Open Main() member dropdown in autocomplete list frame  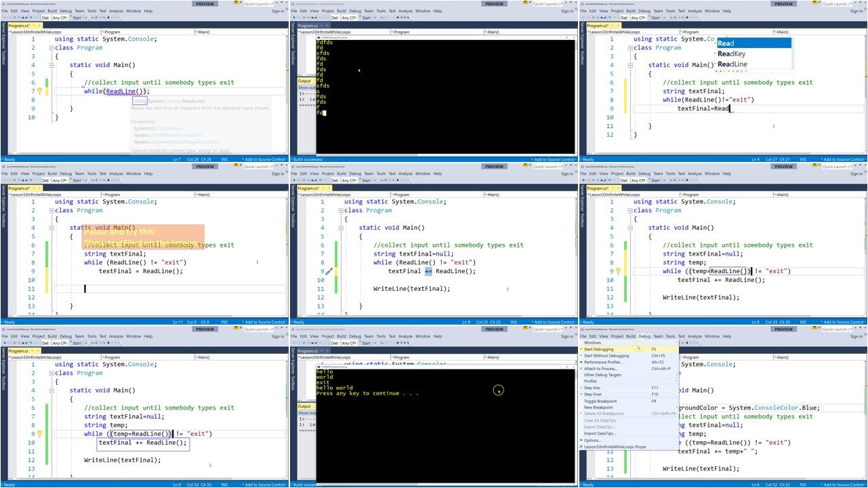pyautogui.click(x=820, y=32)
